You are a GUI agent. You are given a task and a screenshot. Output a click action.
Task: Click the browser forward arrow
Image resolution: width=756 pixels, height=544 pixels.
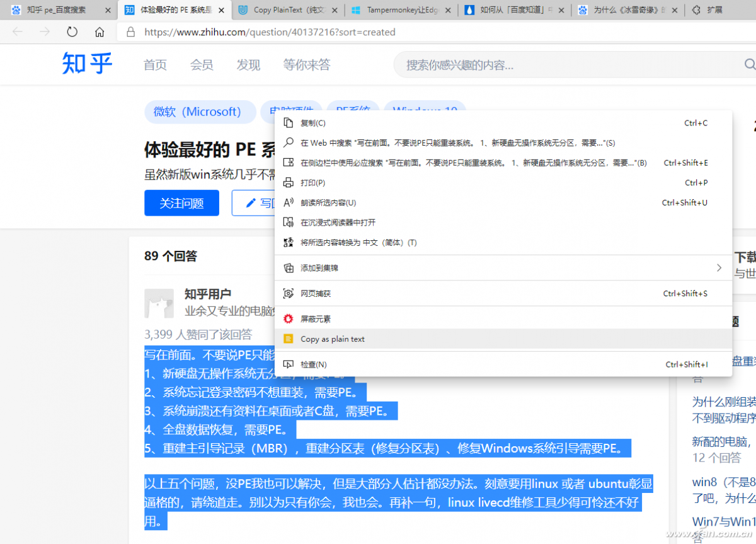click(x=45, y=32)
